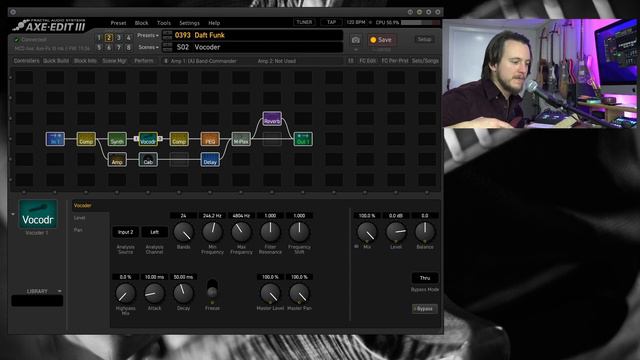Select the PEQ block on the grid
The image size is (640, 360).
pos(210,139)
